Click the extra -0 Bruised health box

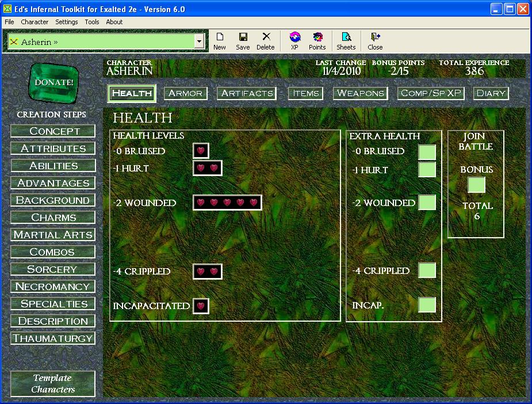pos(427,152)
